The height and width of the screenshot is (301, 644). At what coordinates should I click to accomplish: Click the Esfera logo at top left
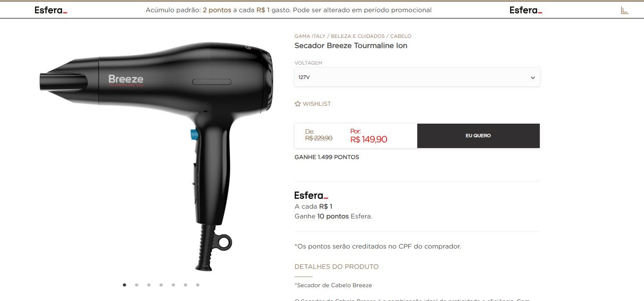[51, 10]
